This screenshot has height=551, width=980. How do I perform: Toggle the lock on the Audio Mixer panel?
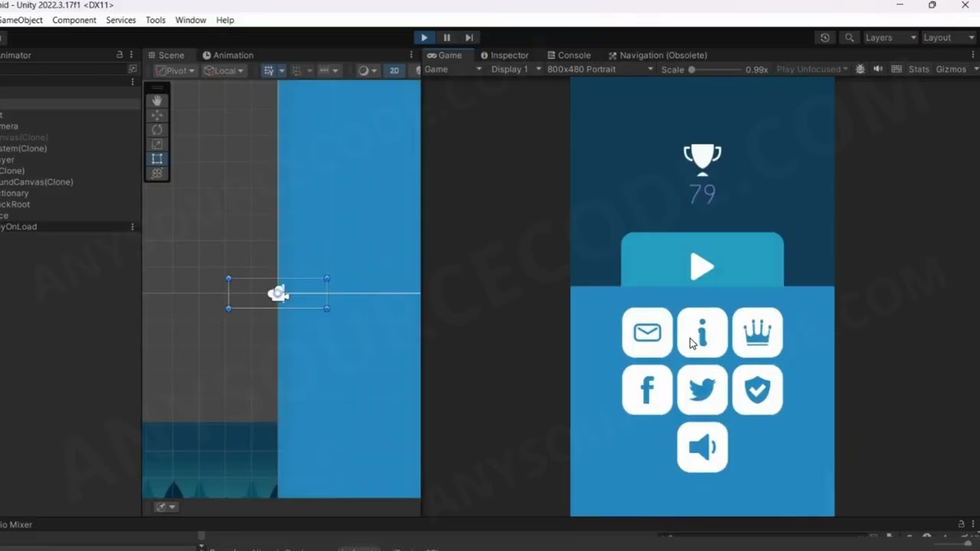pos(961,524)
